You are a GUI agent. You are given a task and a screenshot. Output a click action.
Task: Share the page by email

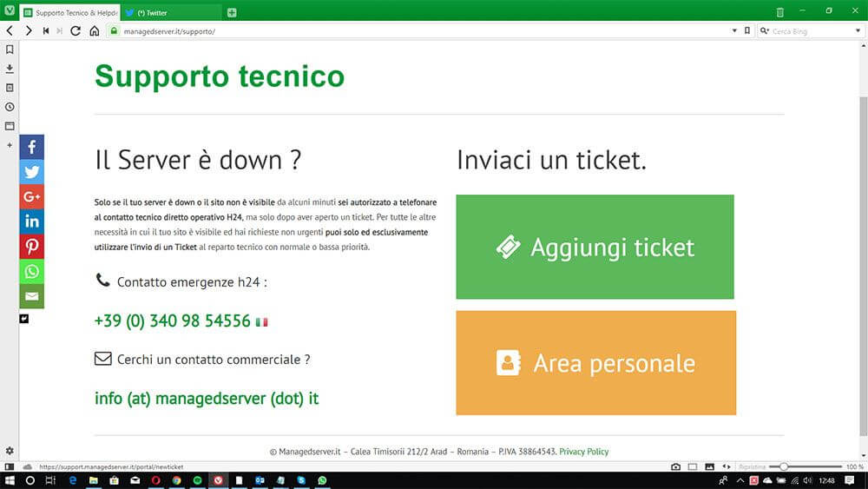[31, 296]
